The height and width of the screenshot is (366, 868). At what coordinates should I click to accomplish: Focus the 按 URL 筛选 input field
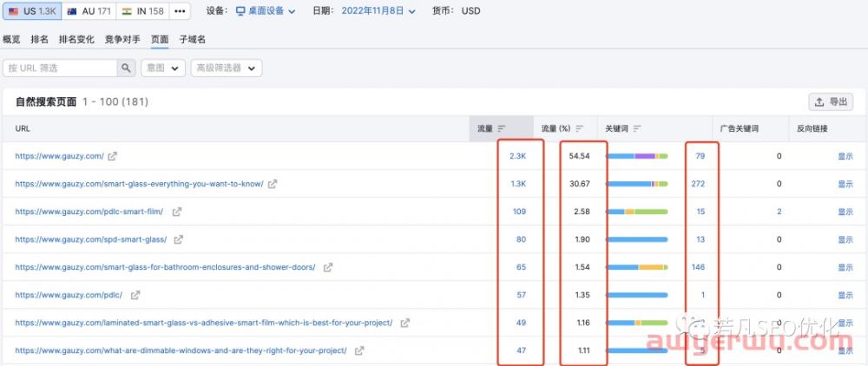point(60,68)
